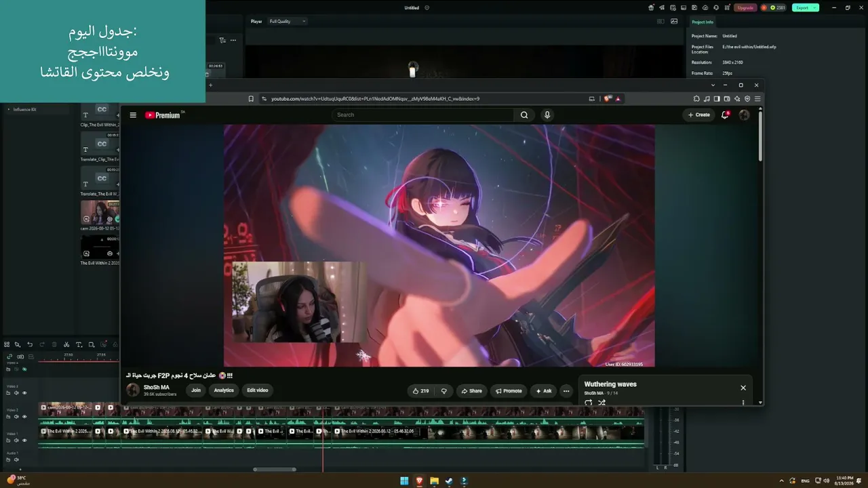Mute the Audio 1 track
The height and width of the screenshot is (488, 868).
(x=16, y=460)
